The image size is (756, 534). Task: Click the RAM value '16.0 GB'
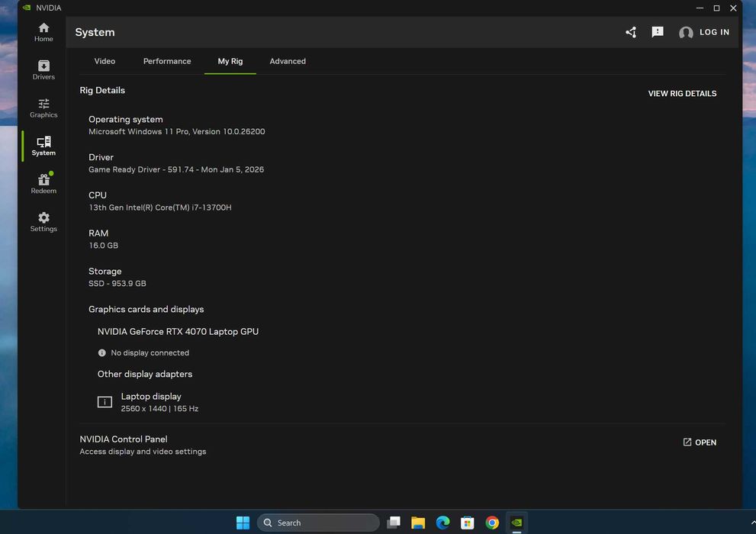tap(103, 246)
